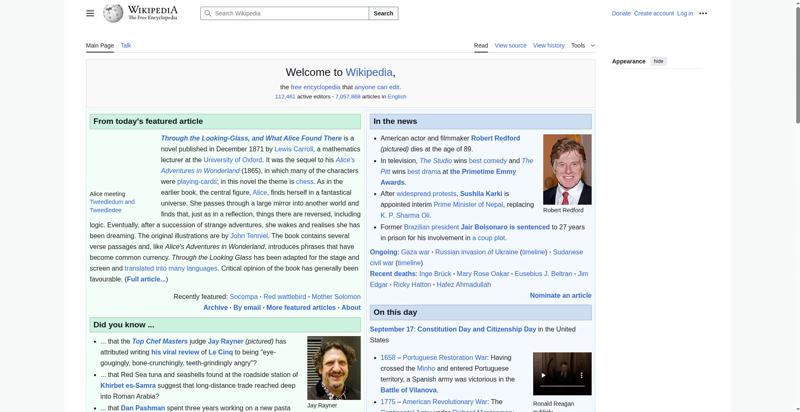Viewport: 800px width, 412px height.
Task: Open the Primetime Emmy Awards link
Action: [x=449, y=177]
